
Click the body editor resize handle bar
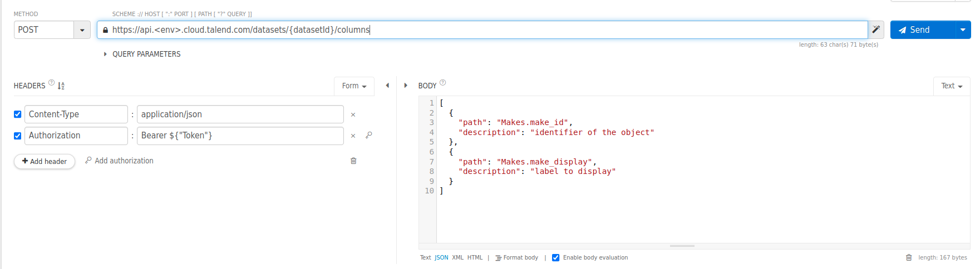click(682, 246)
